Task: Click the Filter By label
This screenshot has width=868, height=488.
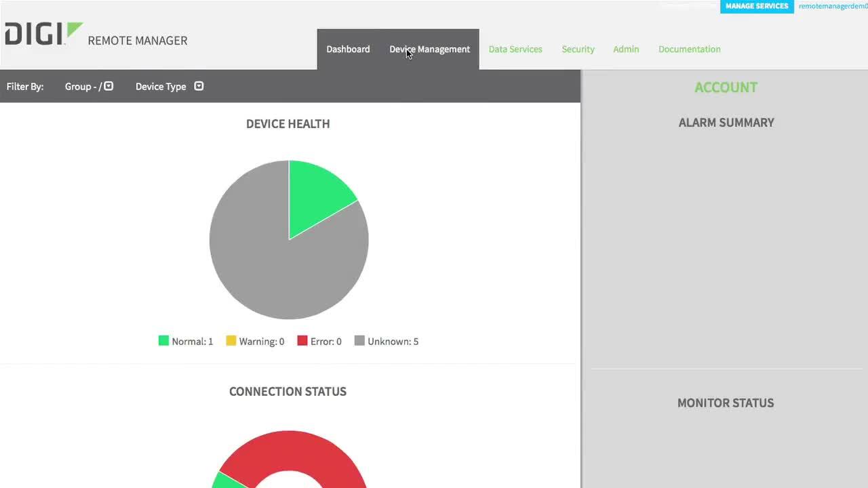Action: coord(25,87)
